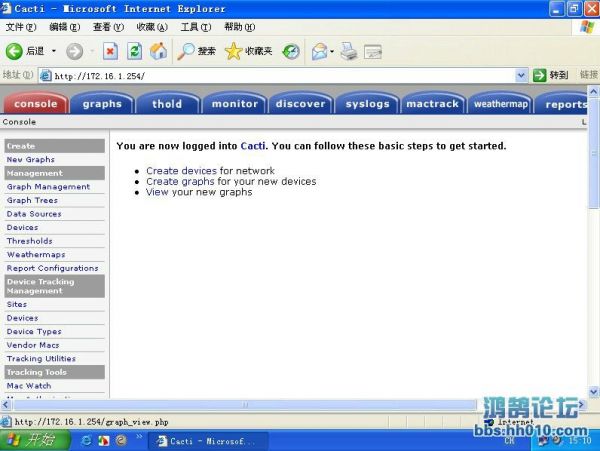Screen dimensions: 600x451
Task: Open the Back button history dropdown
Action: click(54, 51)
